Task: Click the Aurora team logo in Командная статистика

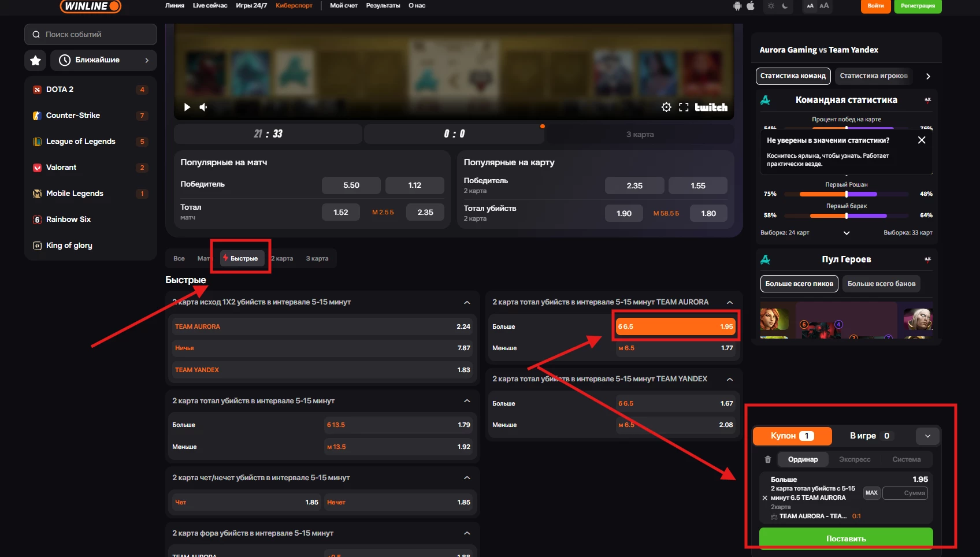Action: pyautogui.click(x=766, y=100)
